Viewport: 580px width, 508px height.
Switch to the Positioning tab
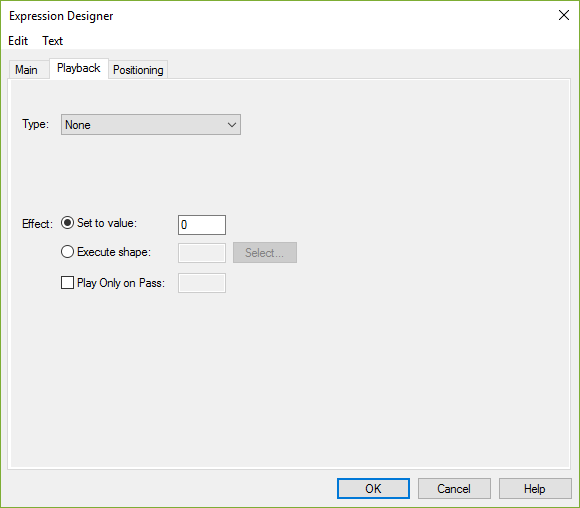pos(138,70)
